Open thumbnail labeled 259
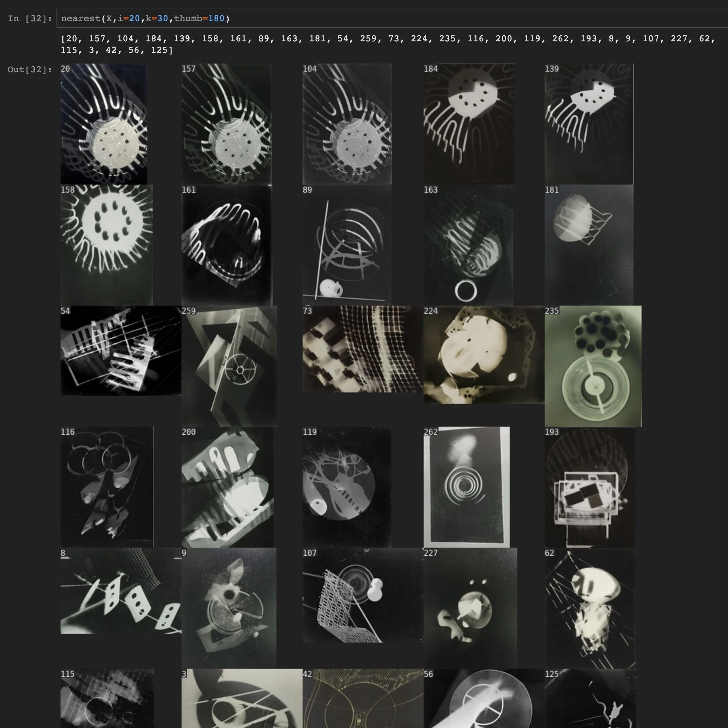 tap(229, 366)
